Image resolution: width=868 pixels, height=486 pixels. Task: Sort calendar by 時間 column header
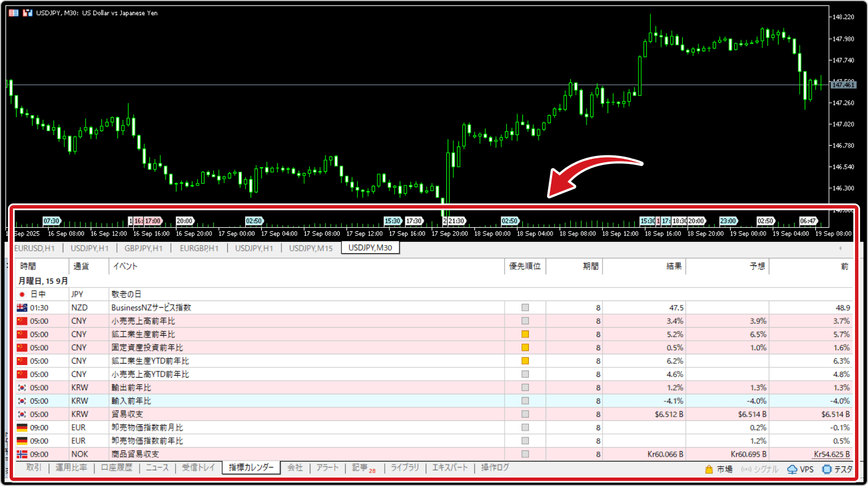point(28,266)
